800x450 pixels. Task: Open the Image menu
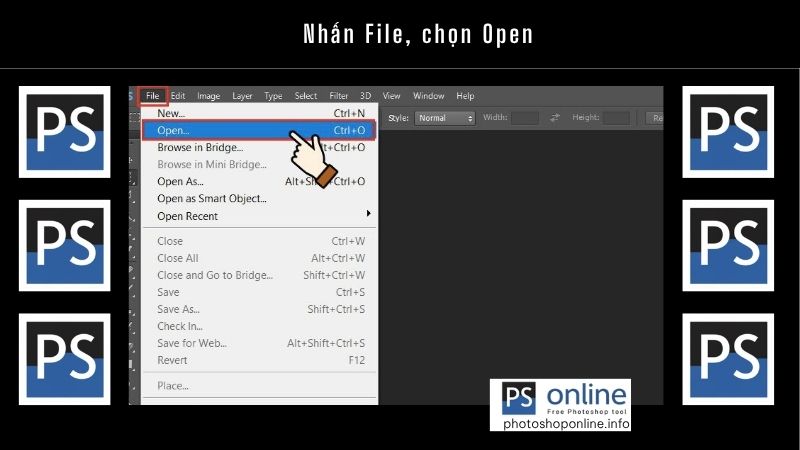(x=208, y=96)
